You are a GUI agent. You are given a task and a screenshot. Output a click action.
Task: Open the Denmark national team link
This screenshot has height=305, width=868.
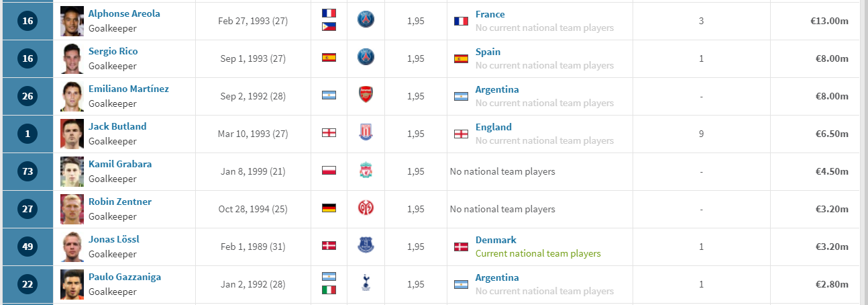496,240
